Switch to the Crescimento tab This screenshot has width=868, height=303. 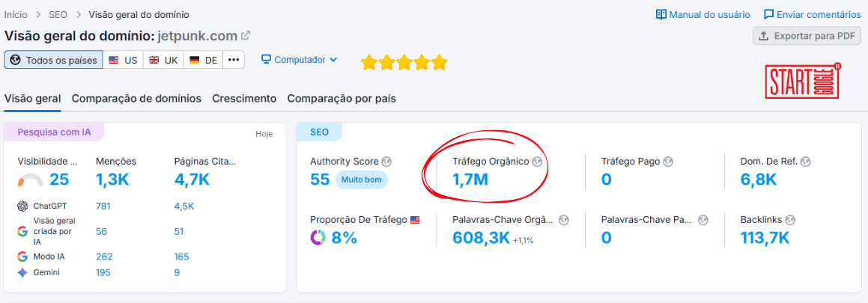(244, 98)
